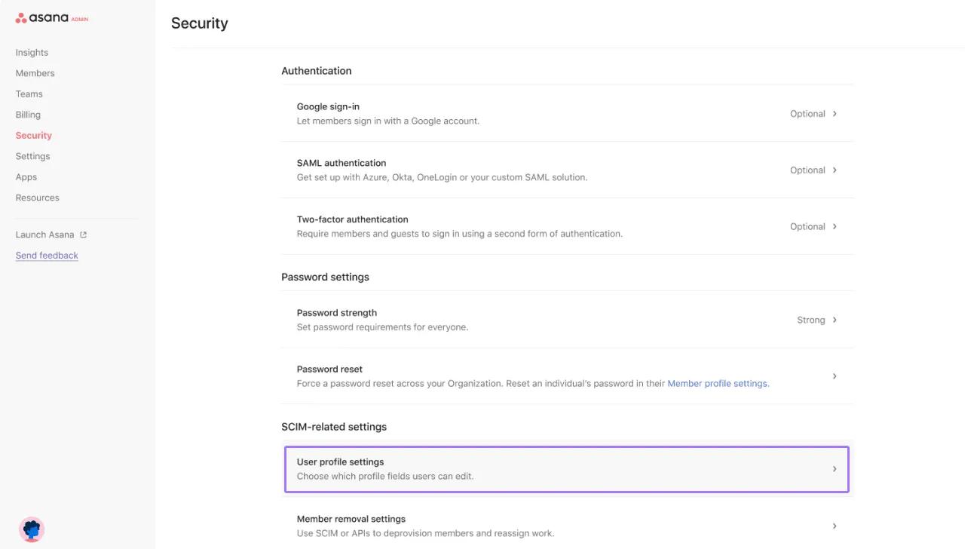The image size is (980, 549).
Task: Open SAML authentication configuration
Action: (x=835, y=170)
